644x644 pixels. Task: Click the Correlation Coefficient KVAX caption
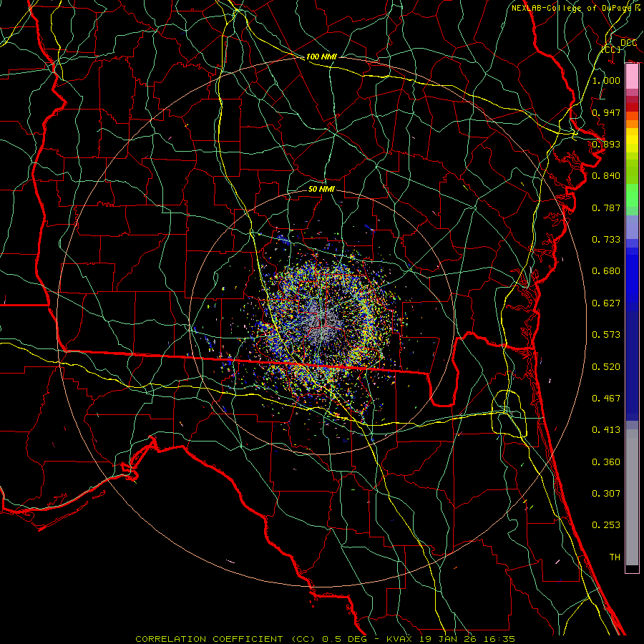326,639
